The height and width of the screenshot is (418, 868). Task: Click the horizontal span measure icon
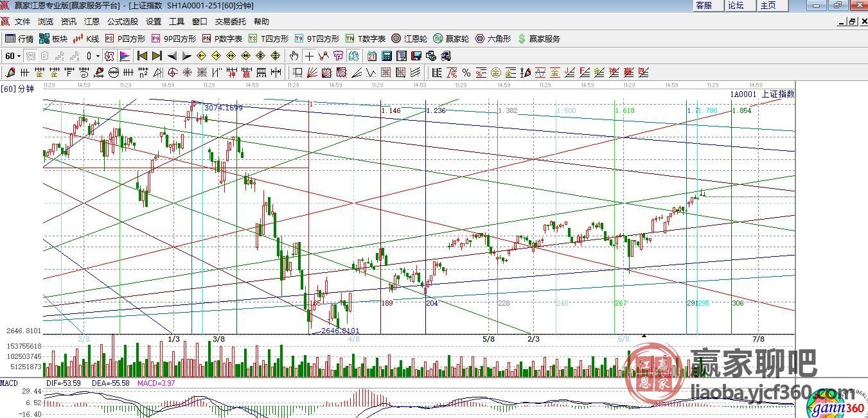tap(275, 72)
